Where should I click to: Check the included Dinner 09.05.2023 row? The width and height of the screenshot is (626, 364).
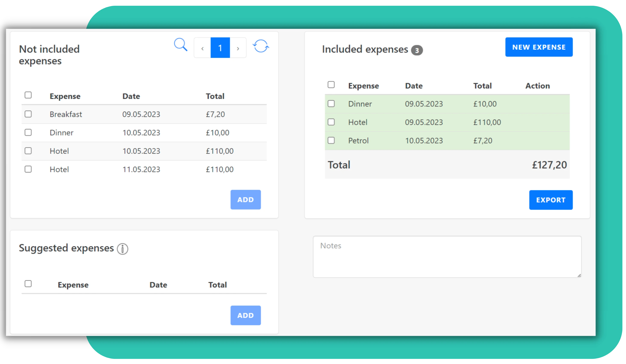[331, 104]
